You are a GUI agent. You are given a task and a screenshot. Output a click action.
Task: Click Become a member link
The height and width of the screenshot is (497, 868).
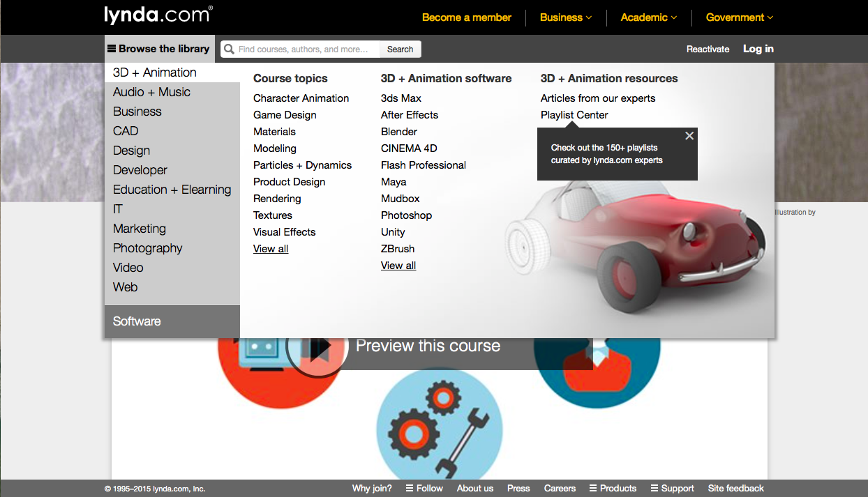[467, 17]
